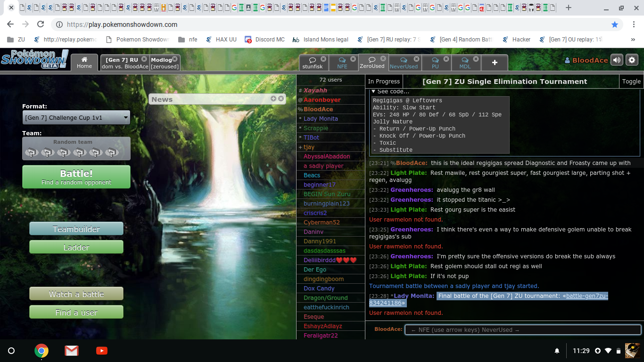Image resolution: width=644 pixels, height=362 pixels.
Task: Select the Random team box
Action: pyautogui.click(x=76, y=148)
